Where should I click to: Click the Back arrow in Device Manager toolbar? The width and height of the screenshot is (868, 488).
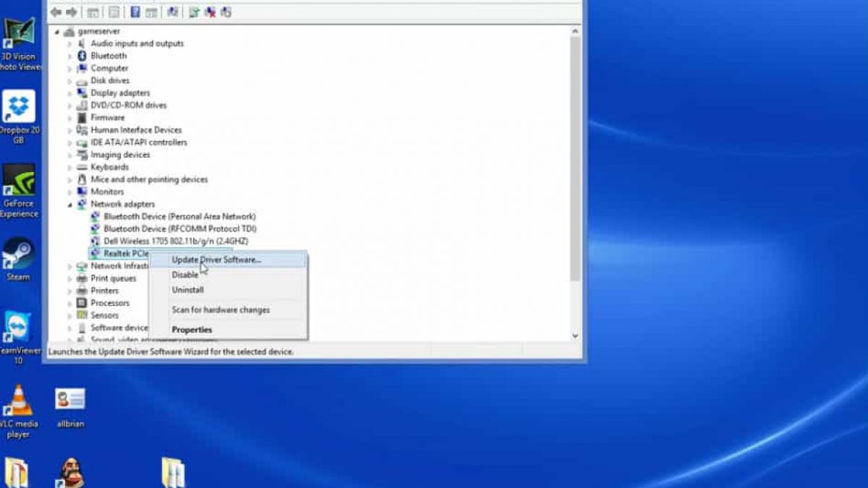pos(56,12)
